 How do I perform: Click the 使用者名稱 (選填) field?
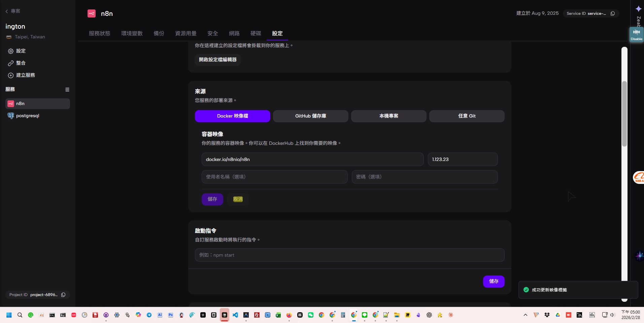pos(275,177)
